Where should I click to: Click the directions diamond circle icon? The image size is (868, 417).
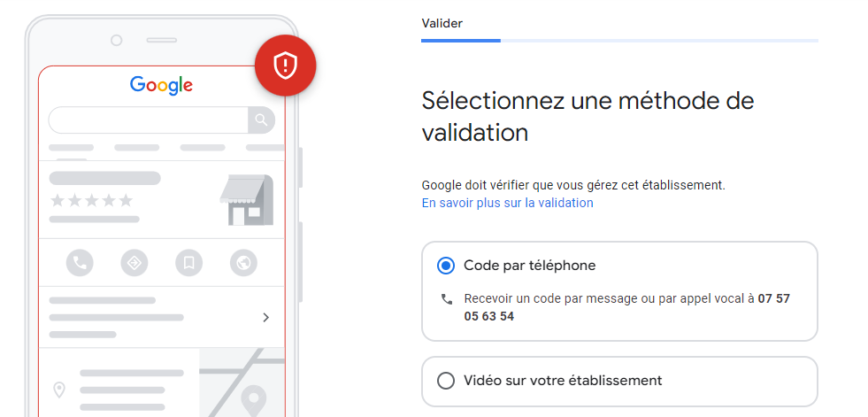134,262
